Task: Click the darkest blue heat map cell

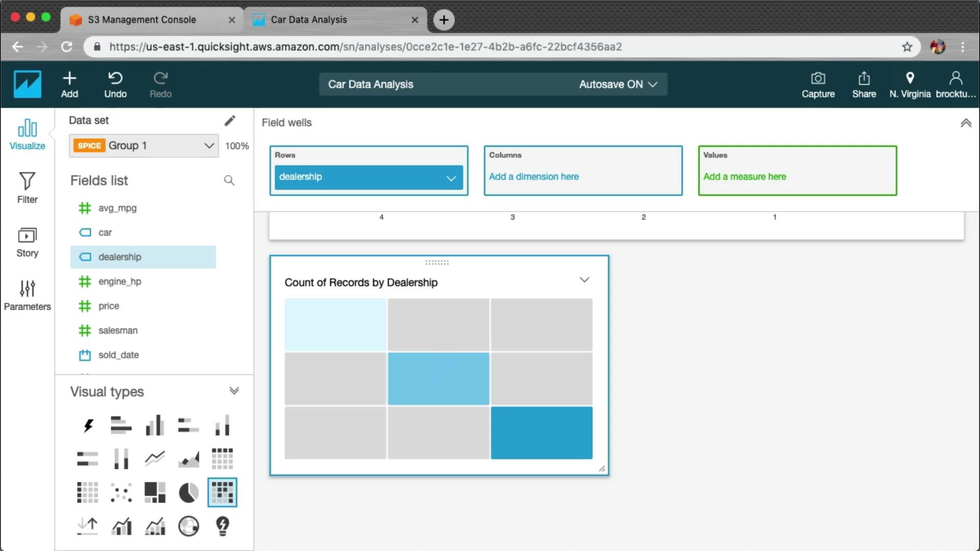Action: (542, 433)
